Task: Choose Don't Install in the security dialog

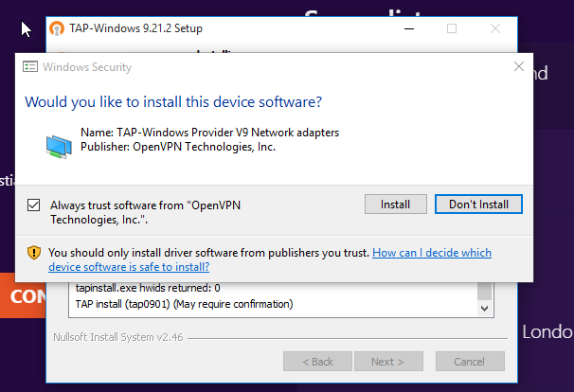Action: 478,205
